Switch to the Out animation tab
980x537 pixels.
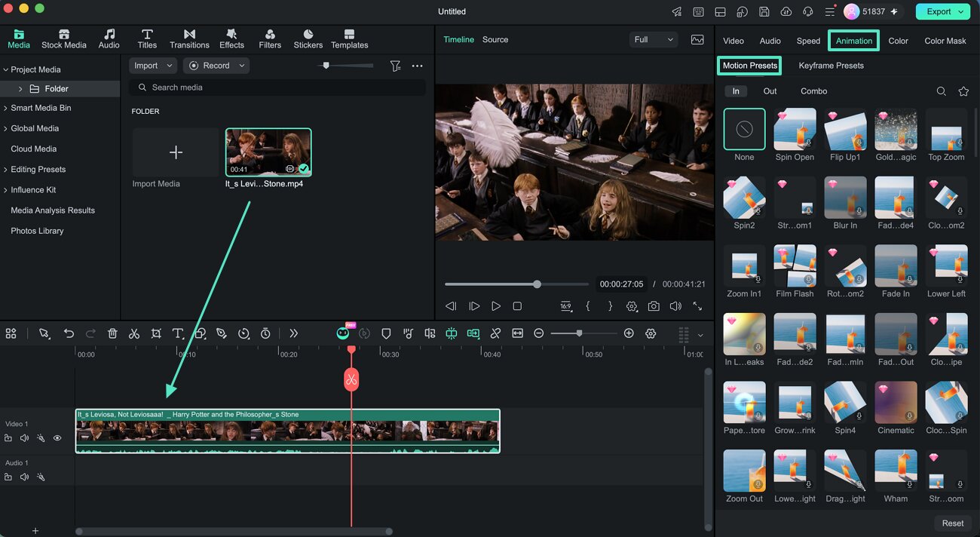pyautogui.click(x=770, y=91)
